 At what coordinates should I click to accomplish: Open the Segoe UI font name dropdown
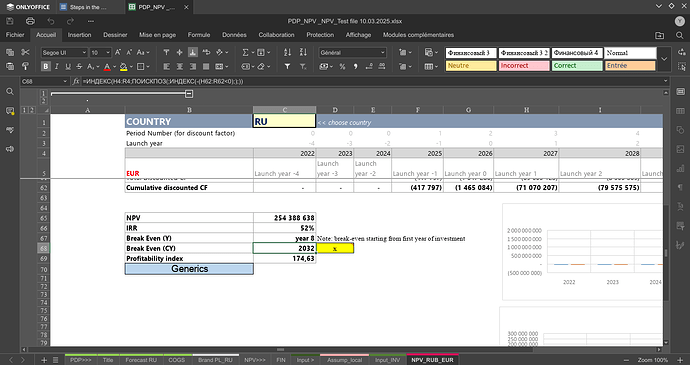tap(65, 52)
